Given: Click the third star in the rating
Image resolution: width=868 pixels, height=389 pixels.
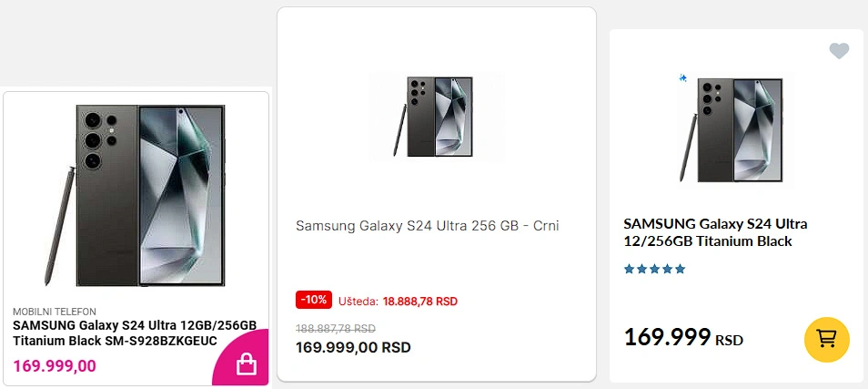Looking at the screenshot, I should 654,270.
